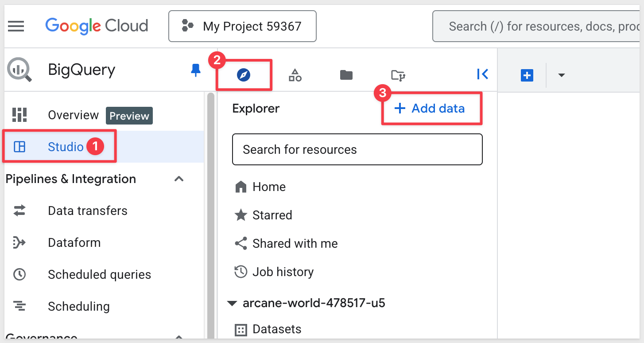
Task: Open the repository folder icon tab
Action: (x=398, y=75)
